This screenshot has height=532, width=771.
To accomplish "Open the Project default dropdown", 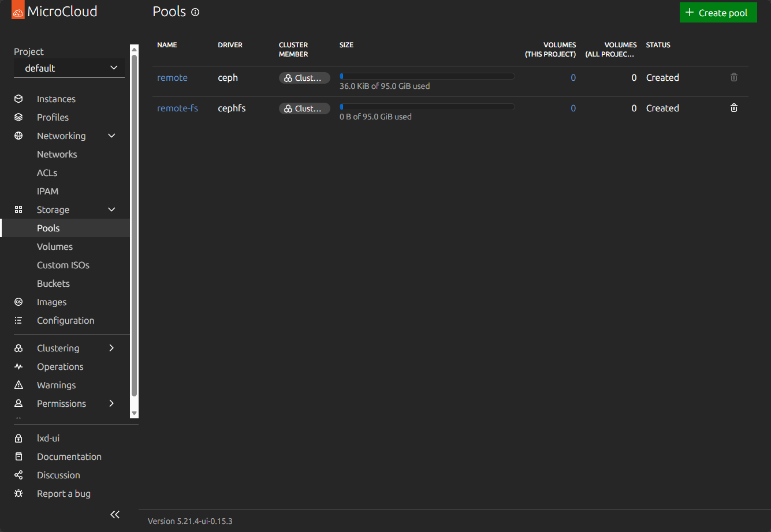I will [69, 68].
